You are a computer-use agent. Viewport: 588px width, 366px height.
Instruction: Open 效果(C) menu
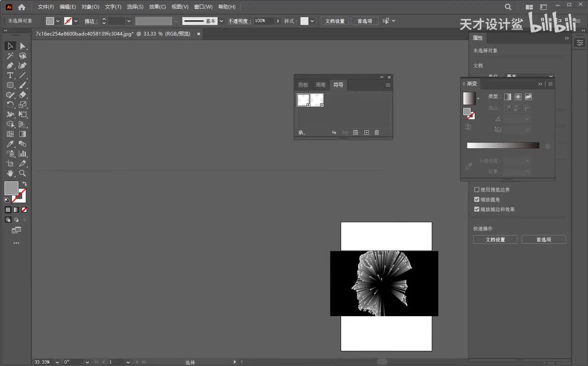point(158,7)
